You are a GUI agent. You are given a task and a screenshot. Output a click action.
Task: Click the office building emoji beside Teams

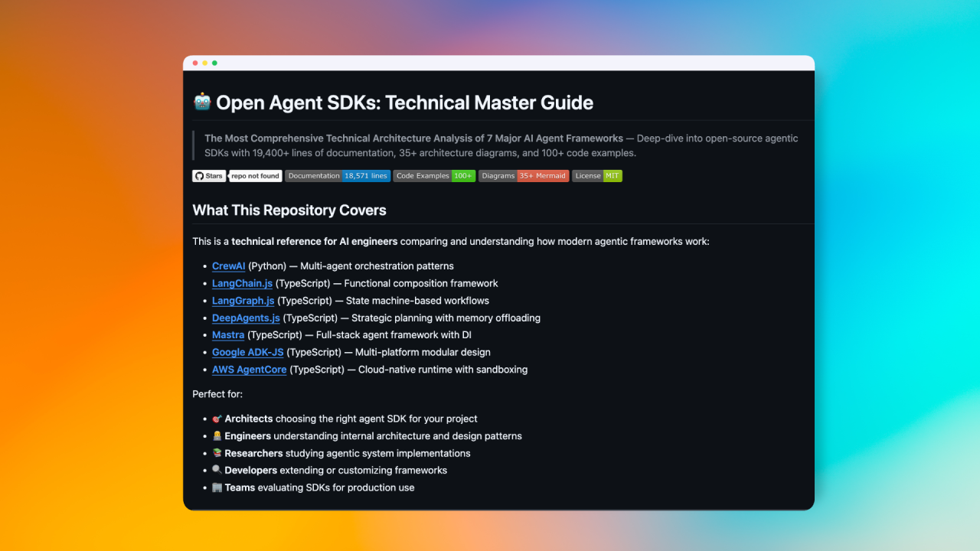click(217, 487)
